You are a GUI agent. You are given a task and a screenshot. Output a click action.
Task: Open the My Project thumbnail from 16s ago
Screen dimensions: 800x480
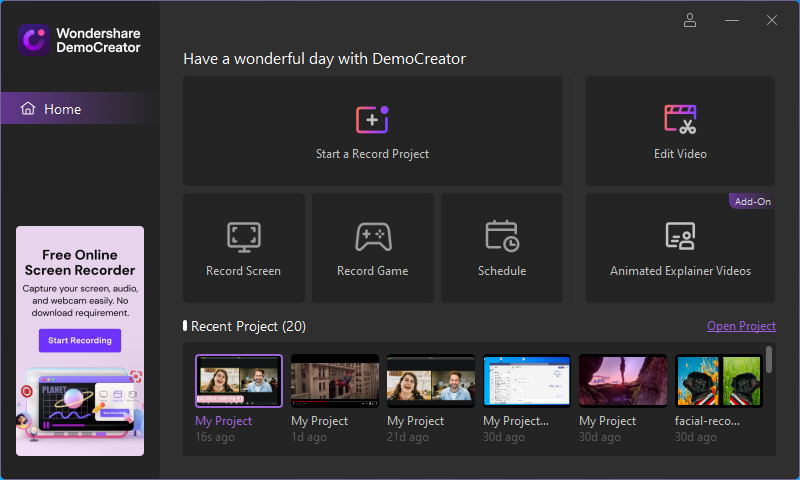point(239,381)
